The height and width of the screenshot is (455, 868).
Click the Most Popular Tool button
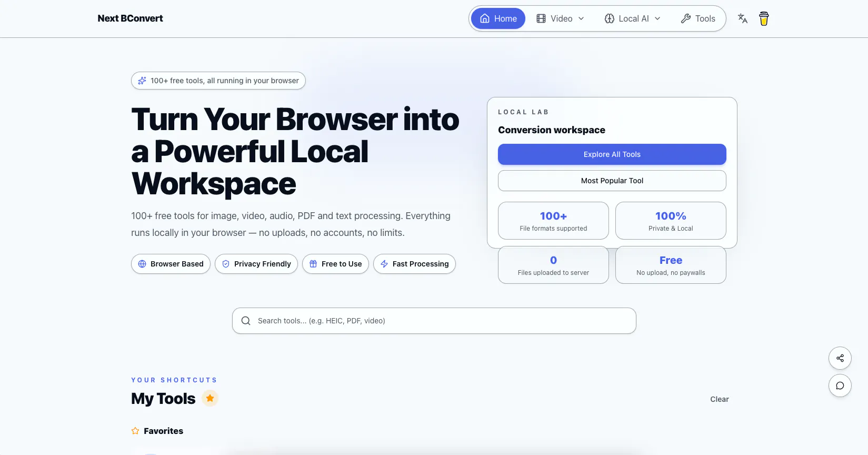(612, 181)
